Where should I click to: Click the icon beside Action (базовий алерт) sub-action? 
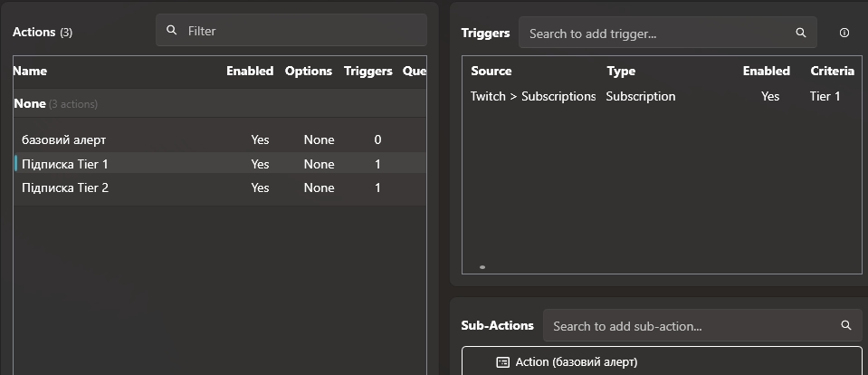(x=503, y=362)
